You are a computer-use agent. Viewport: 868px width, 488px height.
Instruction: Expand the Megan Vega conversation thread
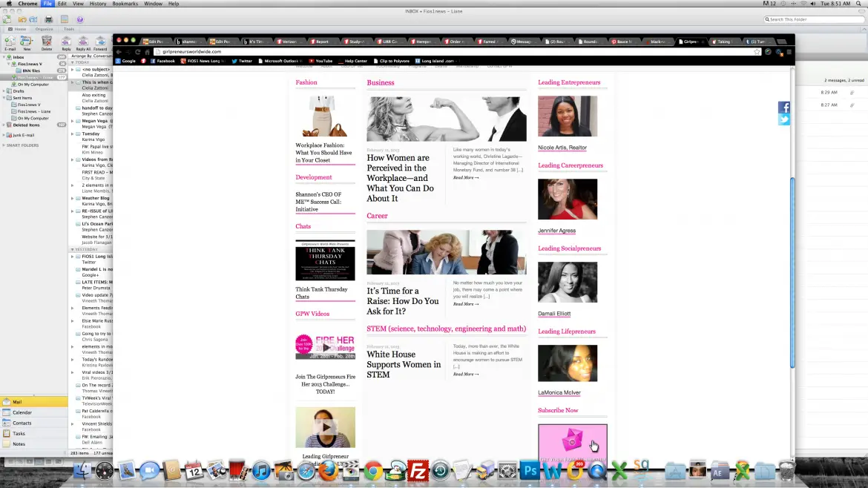point(73,121)
